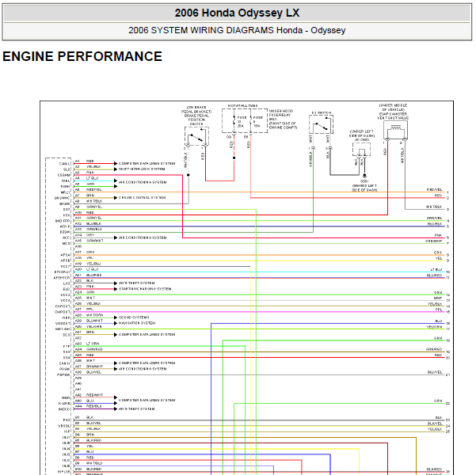This screenshot has height=475, width=476.
Task: Click the EVAP canister vent shut valve symbol
Action: tap(395, 130)
